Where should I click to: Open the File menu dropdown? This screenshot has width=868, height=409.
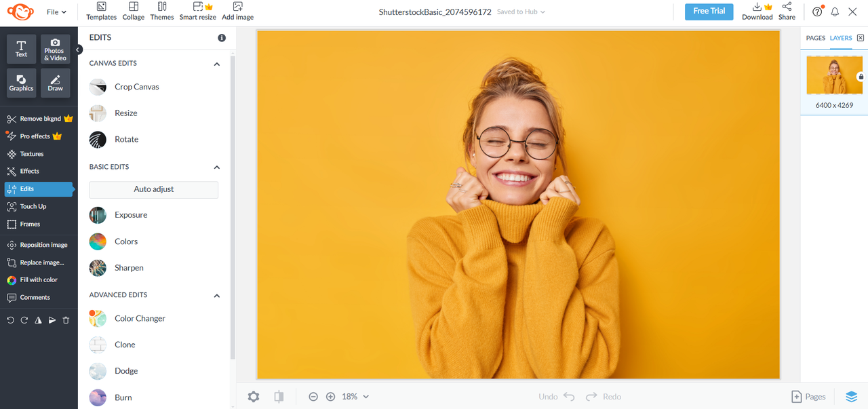[56, 12]
